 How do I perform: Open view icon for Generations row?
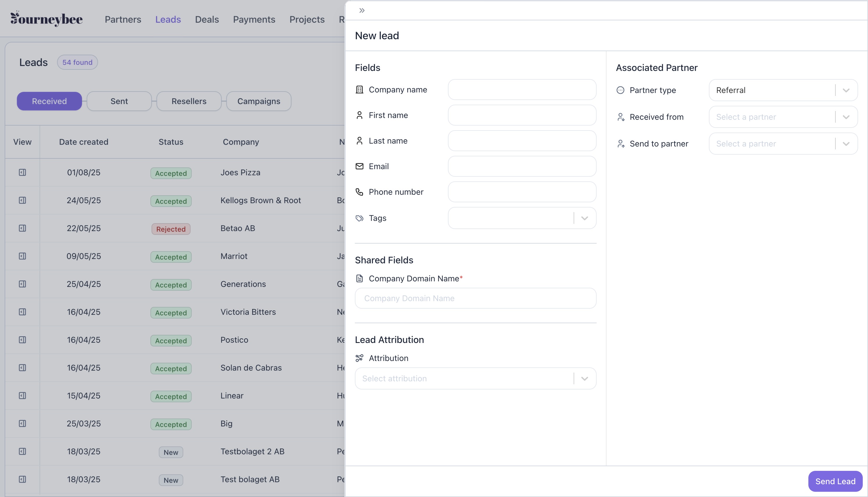tap(22, 284)
